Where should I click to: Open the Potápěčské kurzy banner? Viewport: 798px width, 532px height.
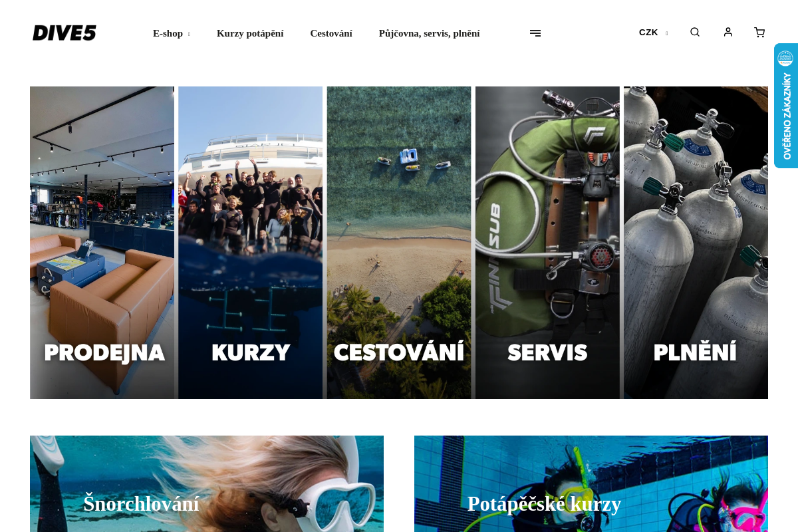click(x=591, y=483)
